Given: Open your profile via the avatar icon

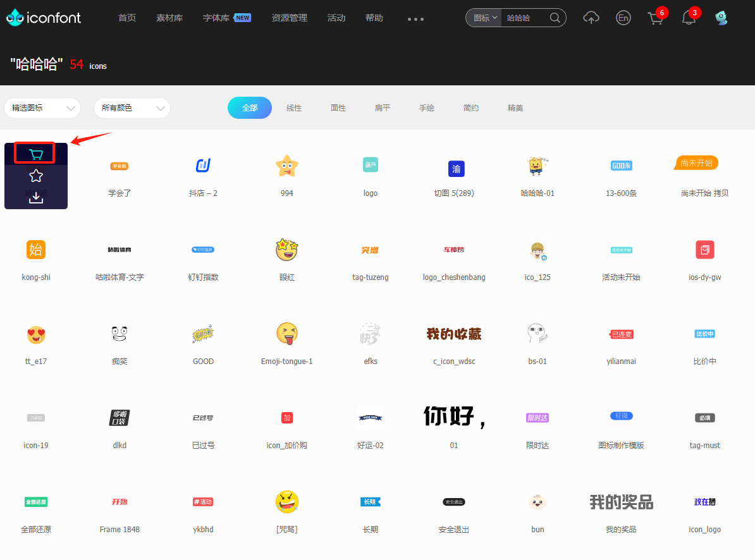Looking at the screenshot, I should [x=721, y=18].
